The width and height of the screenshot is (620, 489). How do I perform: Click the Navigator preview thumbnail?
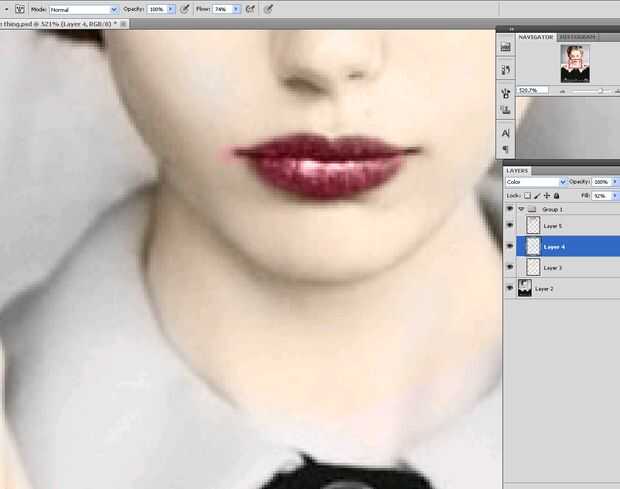click(x=575, y=63)
